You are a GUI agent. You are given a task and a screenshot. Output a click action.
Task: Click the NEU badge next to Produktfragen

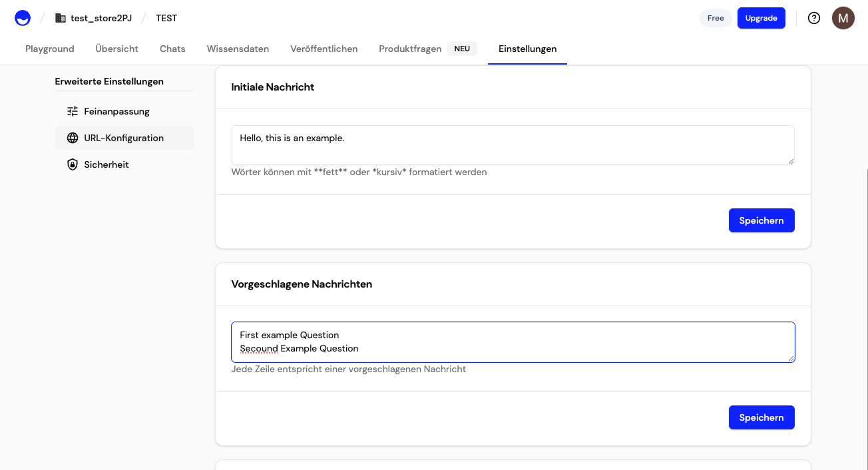click(462, 48)
